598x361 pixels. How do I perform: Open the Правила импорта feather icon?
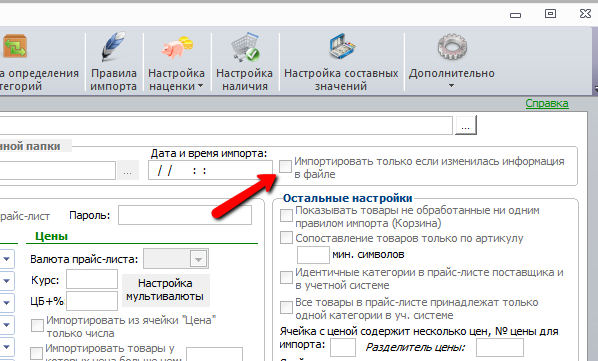(x=114, y=47)
